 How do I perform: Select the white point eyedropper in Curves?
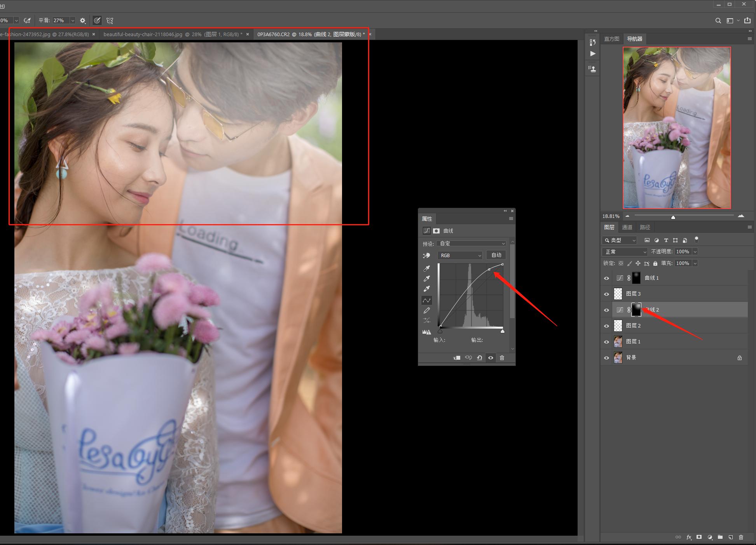click(427, 289)
